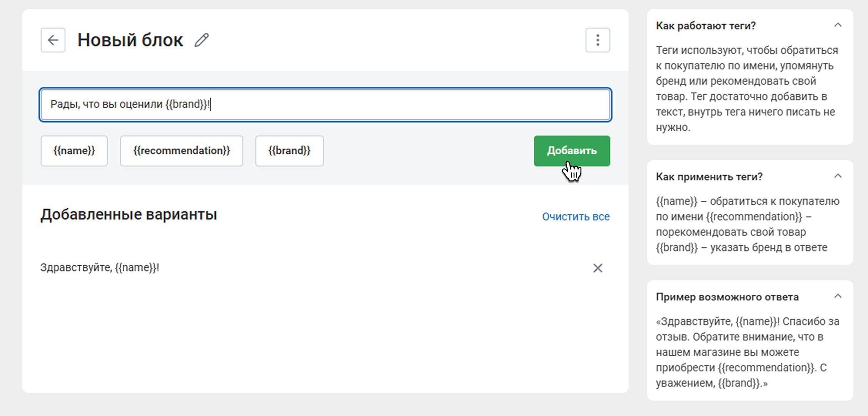Insert the {{brand}} tag
868x416 pixels.
pos(289,151)
